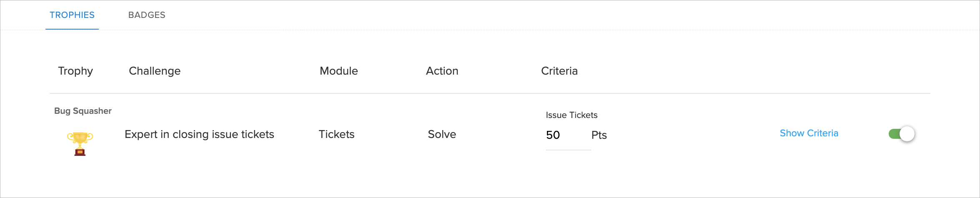Click the Trophy column header
Screen dimensions: 980x198
pos(75,71)
